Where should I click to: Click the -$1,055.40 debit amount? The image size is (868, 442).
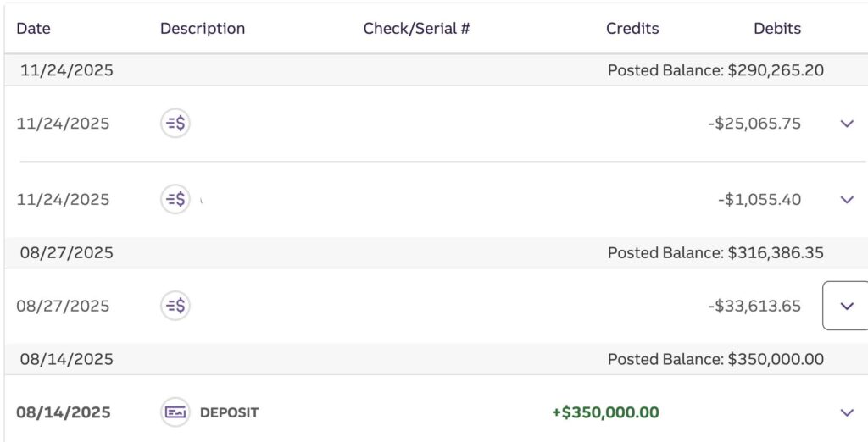759,200
